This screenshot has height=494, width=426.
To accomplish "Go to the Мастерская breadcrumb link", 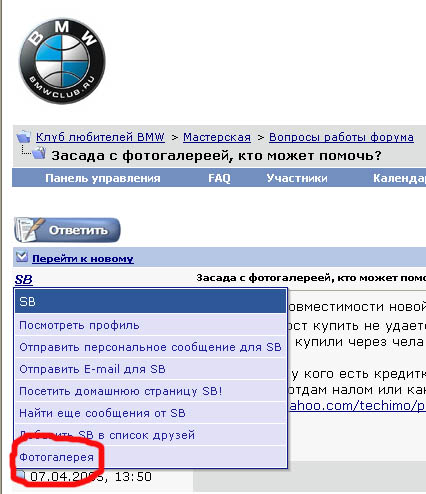I will coord(217,137).
